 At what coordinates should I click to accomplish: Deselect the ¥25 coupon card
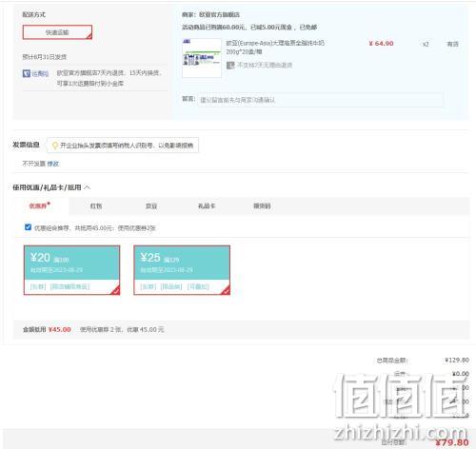pos(182,270)
